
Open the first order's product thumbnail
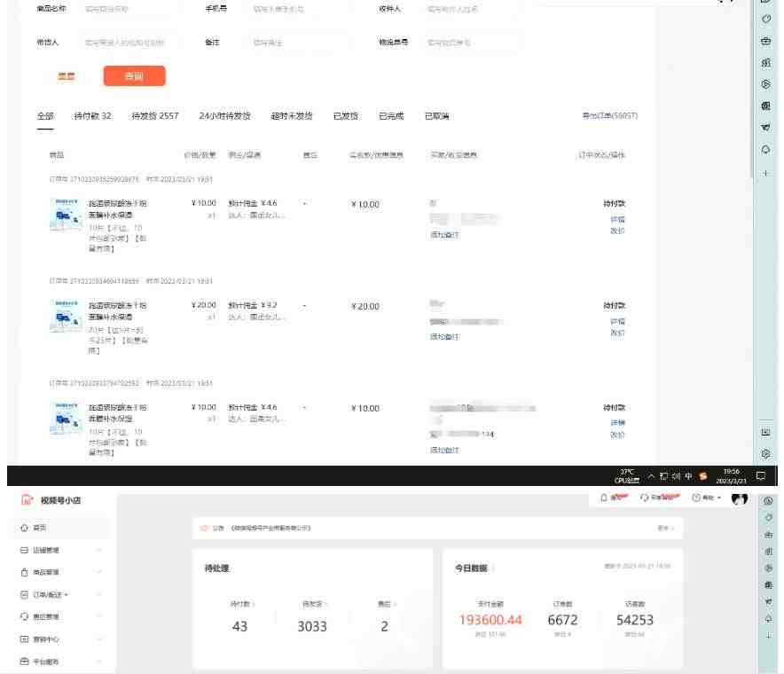(x=66, y=215)
